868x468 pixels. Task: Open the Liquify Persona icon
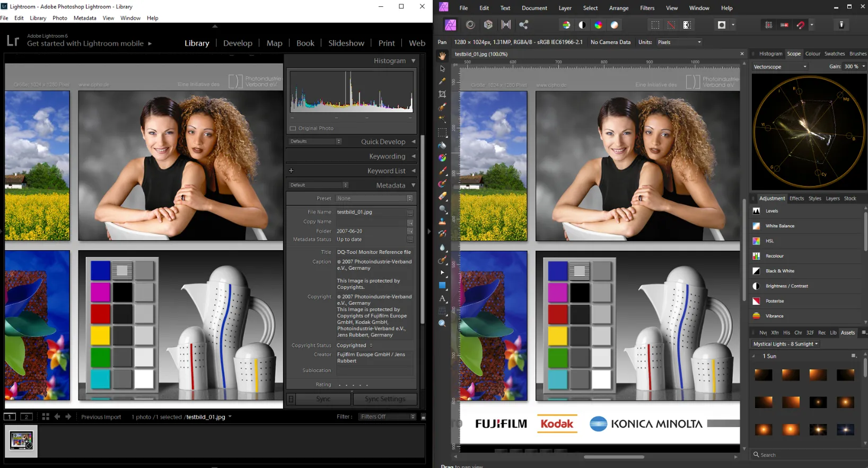click(470, 25)
